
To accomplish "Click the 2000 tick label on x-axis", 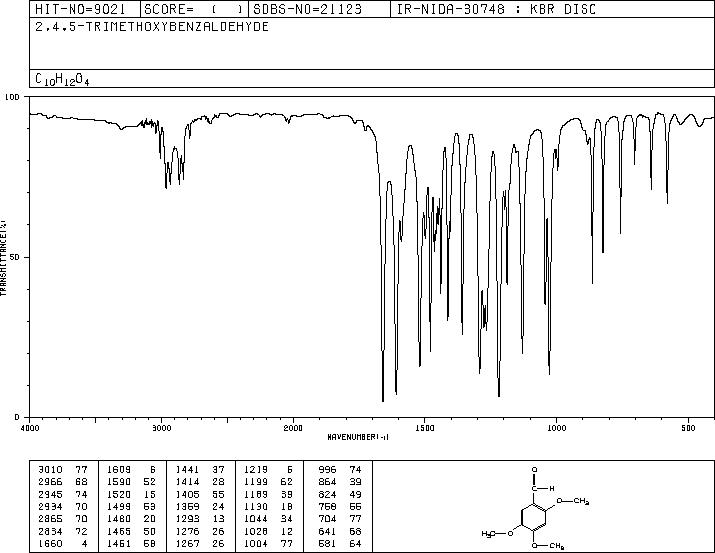I will click(x=293, y=428).
